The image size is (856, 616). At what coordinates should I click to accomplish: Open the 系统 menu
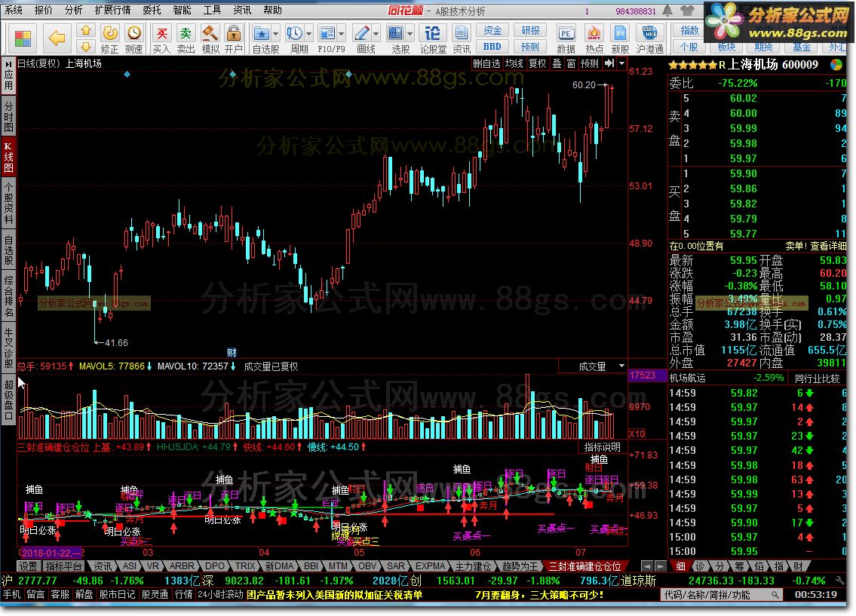[13, 10]
